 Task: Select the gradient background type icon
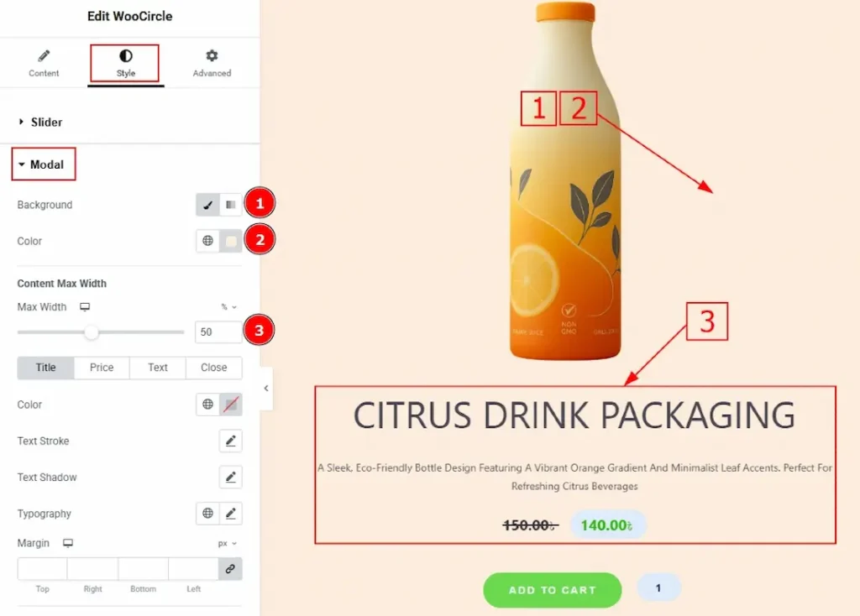pyautogui.click(x=230, y=205)
